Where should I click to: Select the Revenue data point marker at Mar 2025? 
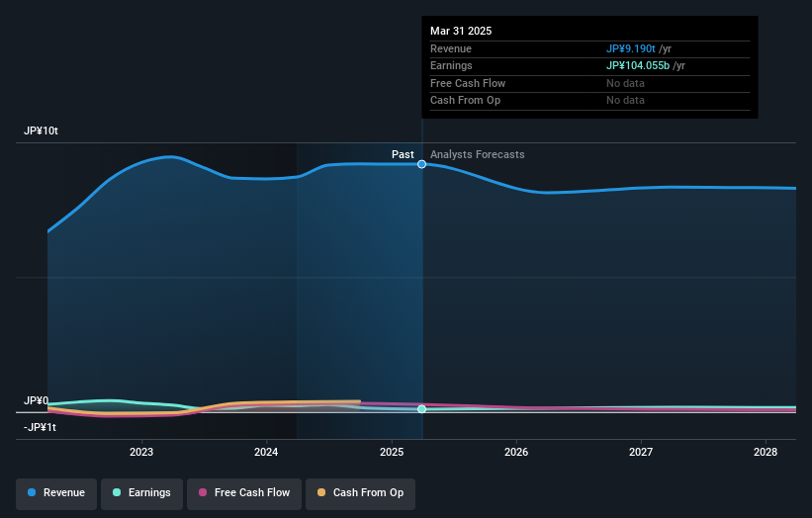click(x=422, y=164)
